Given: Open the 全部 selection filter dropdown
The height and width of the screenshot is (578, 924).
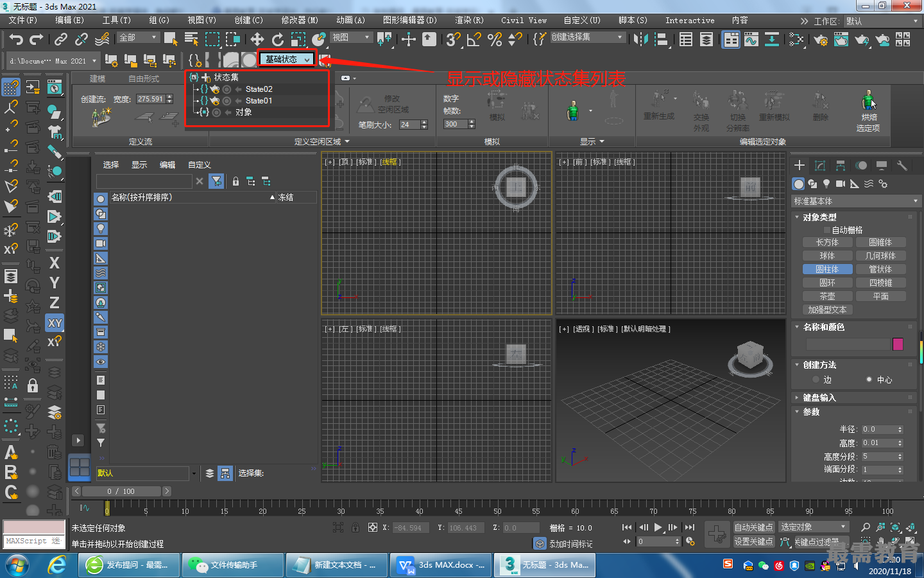Looking at the screenshot, I should [137, 38].
